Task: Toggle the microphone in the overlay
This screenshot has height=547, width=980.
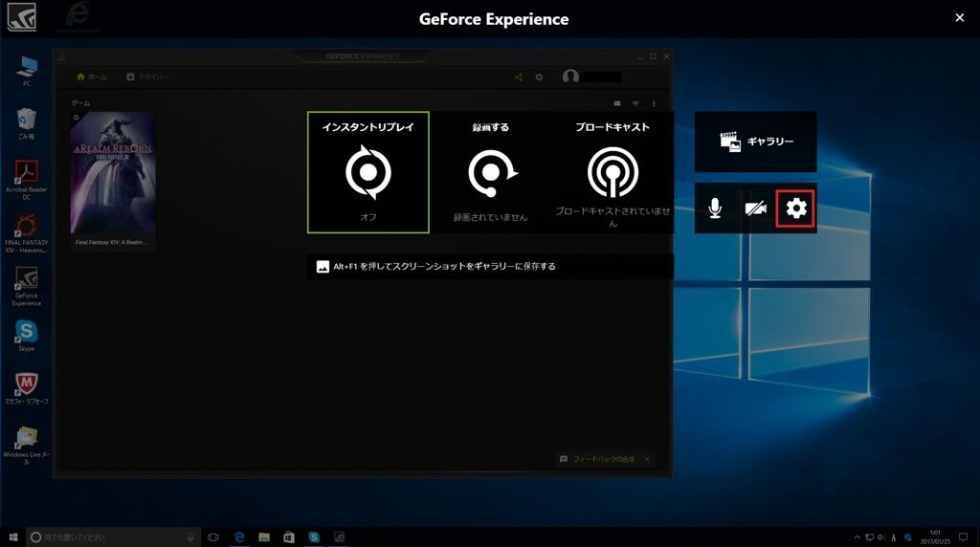Action: tap(715, 208)
